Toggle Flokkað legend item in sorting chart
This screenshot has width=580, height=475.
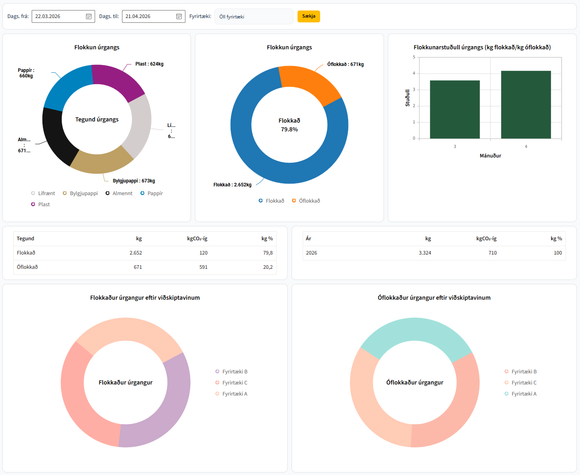click(x=272, y=201)
